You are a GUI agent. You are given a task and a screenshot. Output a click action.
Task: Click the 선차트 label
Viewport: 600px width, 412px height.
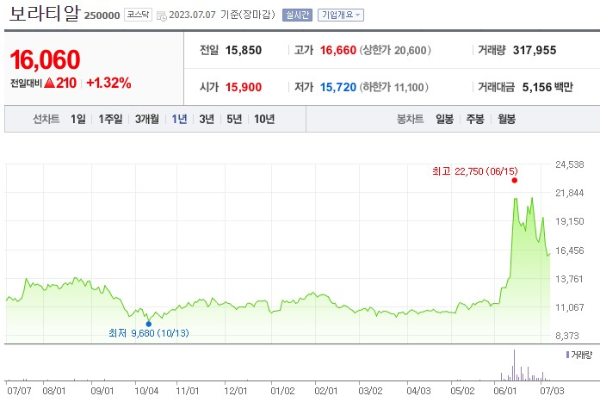pyautogui.click(x=46, y=119)
